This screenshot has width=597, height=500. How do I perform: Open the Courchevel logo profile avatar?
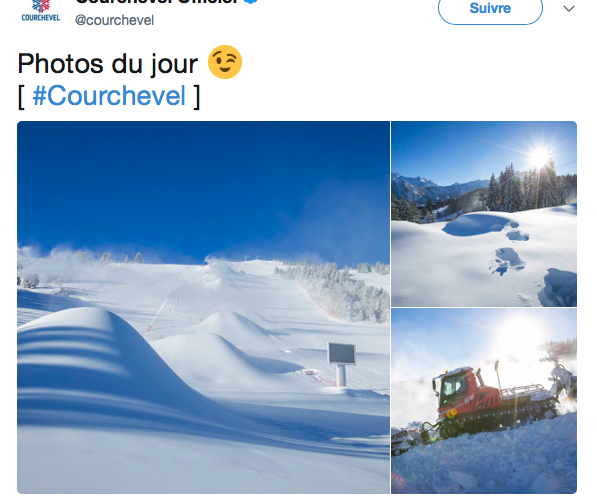[41, 11]
